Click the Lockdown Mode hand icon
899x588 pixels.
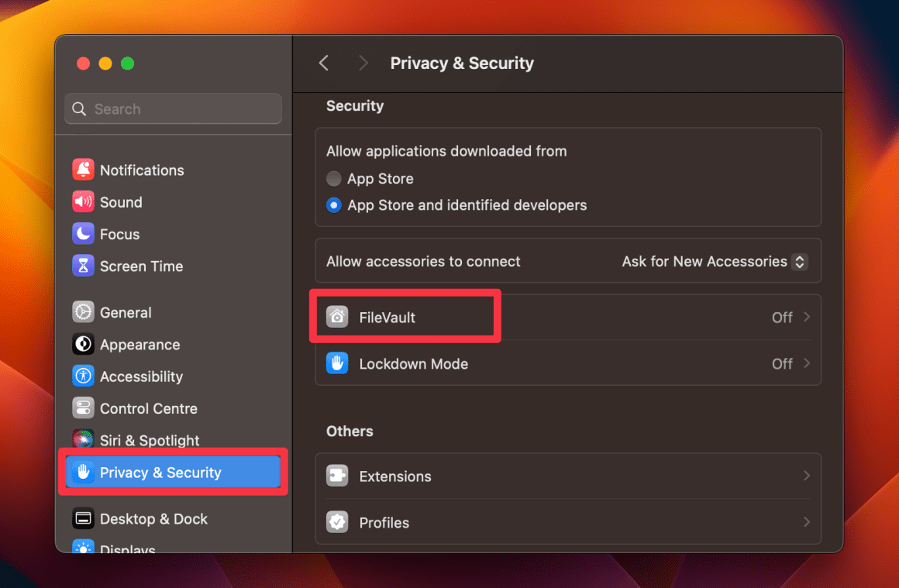337,363
